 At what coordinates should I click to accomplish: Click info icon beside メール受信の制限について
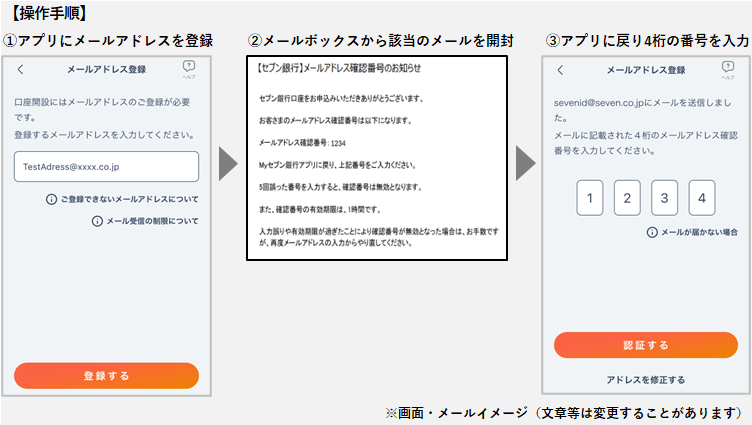(97, 221)
